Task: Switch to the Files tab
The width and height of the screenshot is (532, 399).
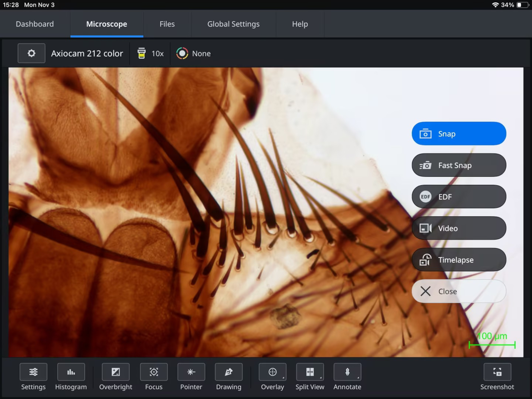Action: point(167,24)
